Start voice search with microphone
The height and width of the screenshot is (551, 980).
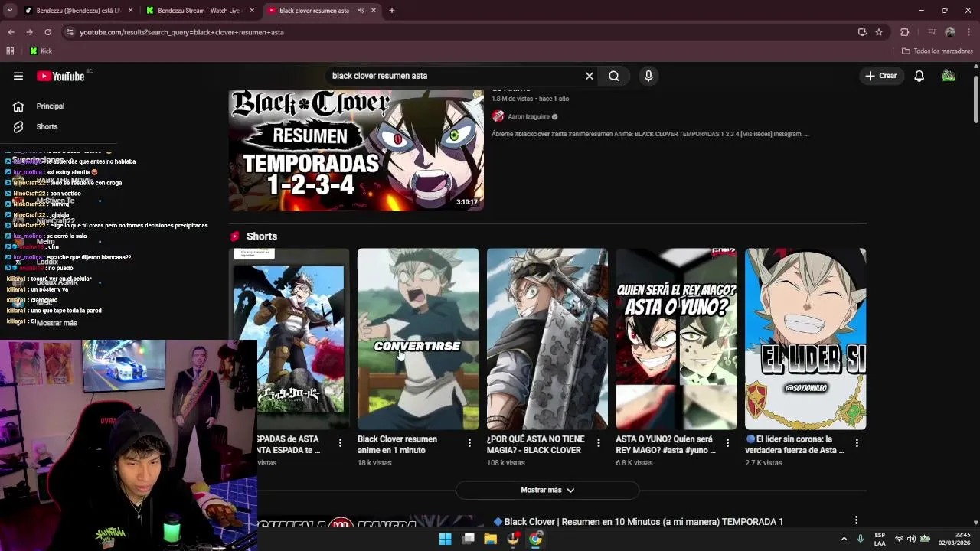[648, 76]
